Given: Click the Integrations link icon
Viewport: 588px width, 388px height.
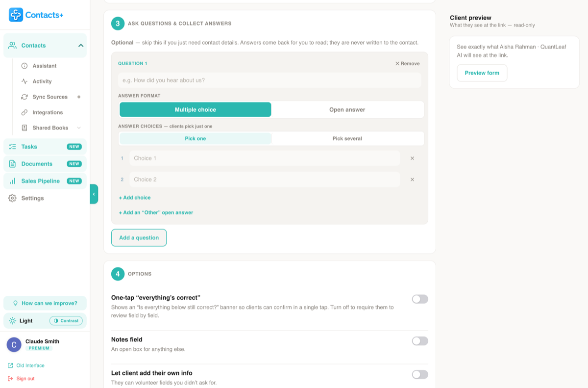Looking at the screenshot, I should pos(24,112).
